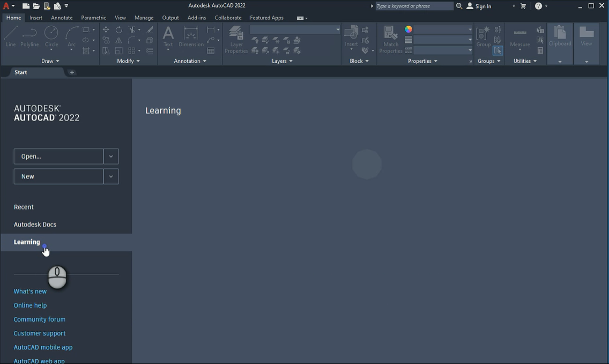Switch to the Manage tab
Viewport: 609px width, 364px height.
pyautogui.click(x=144, y=18)
